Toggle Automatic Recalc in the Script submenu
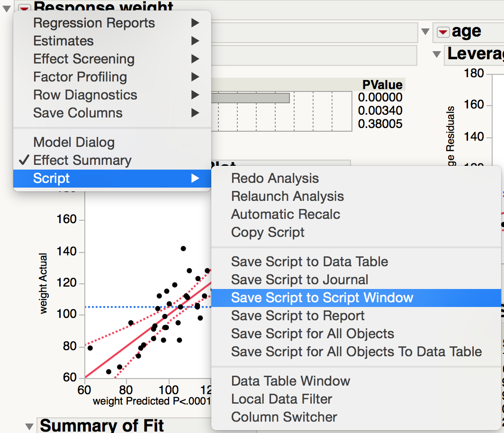The width and height of the screenshot is (504, 433). pos(286,214)
